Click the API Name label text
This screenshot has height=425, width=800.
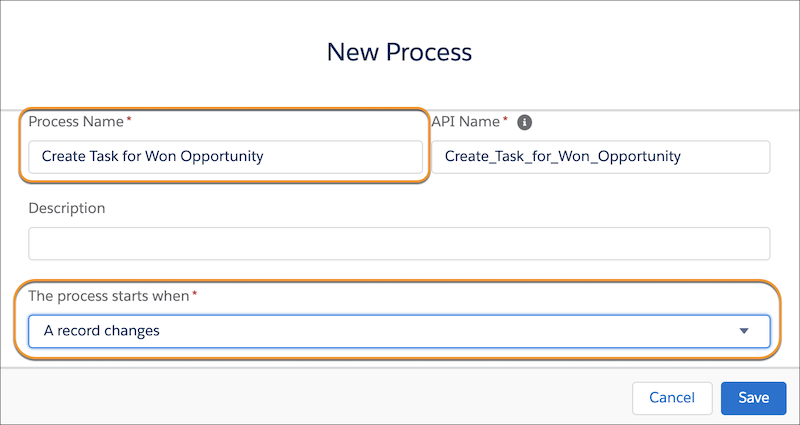tap(466, 121)
